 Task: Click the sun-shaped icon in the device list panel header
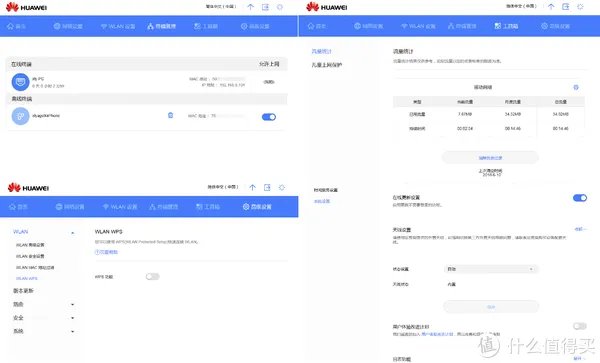click(x=280, y=7)
